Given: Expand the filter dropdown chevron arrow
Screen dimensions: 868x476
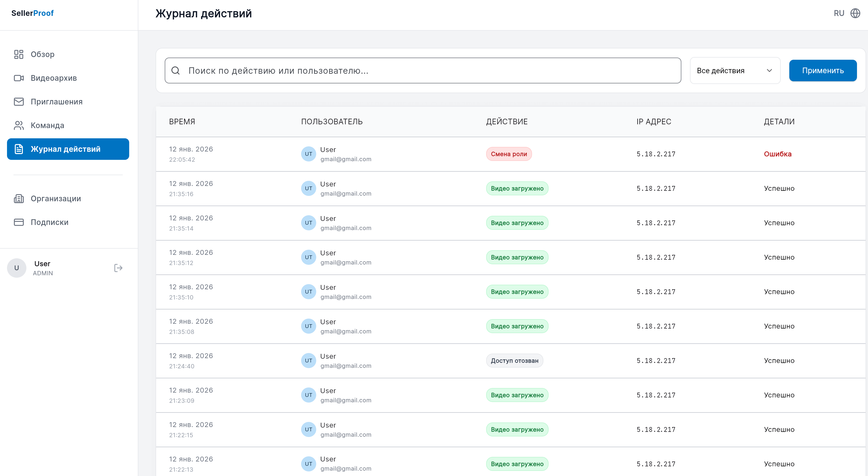Looking at the screenshot, I should (769, 70).
